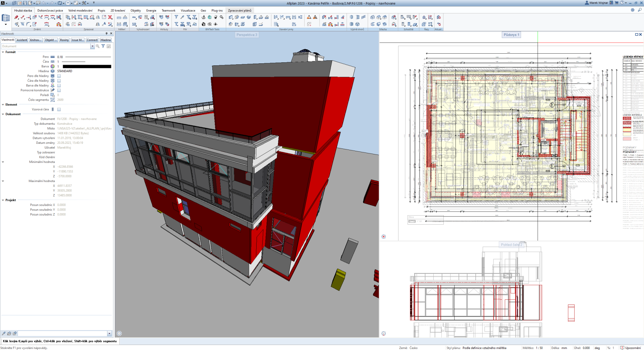Enable the Pero dle hladiny checkbox
The height and width of the screenshot is (350, 644).
pyautogui.click(x=59, y=76)
